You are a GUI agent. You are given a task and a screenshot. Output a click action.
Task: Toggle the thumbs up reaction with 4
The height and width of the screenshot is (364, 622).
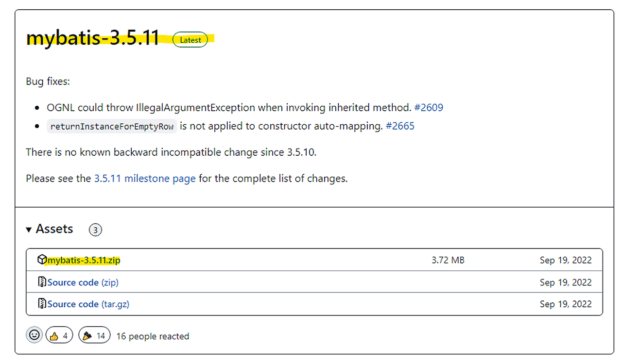pyautogui.click(x=59, y=335)
